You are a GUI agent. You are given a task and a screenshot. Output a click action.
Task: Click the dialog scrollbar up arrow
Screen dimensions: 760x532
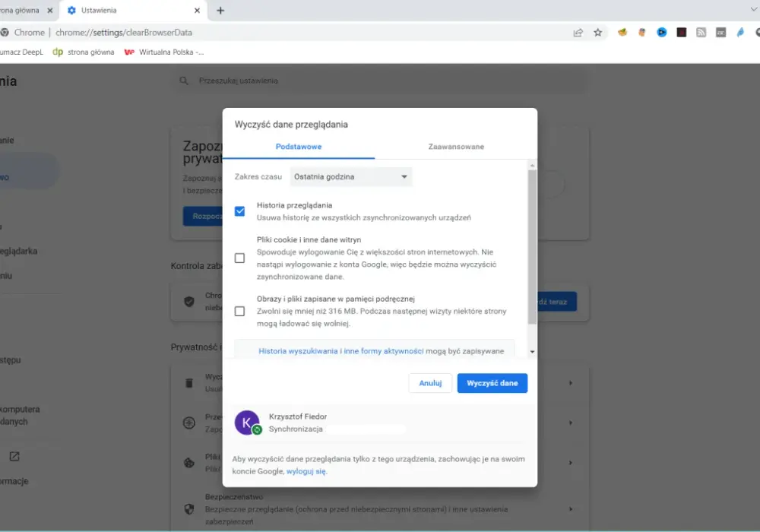532,166
